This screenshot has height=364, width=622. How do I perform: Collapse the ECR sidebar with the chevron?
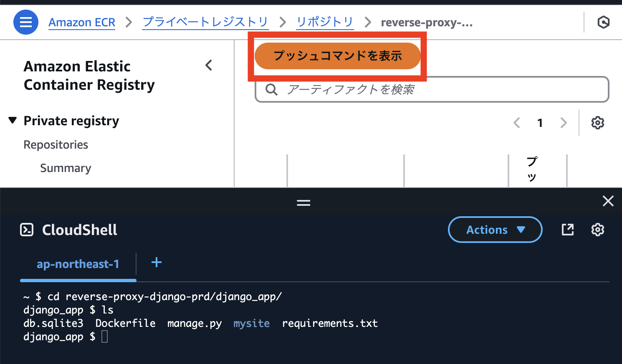pyautogui.click(x=209, y=66)
